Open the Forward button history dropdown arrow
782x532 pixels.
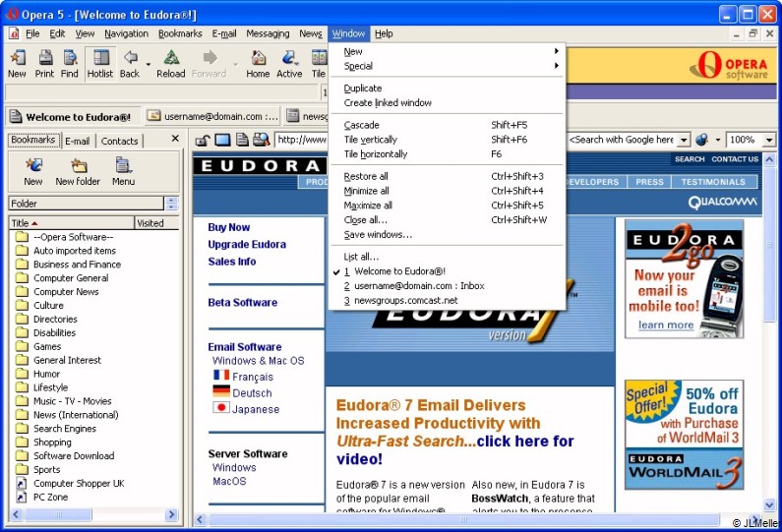(x=235, y=65)
